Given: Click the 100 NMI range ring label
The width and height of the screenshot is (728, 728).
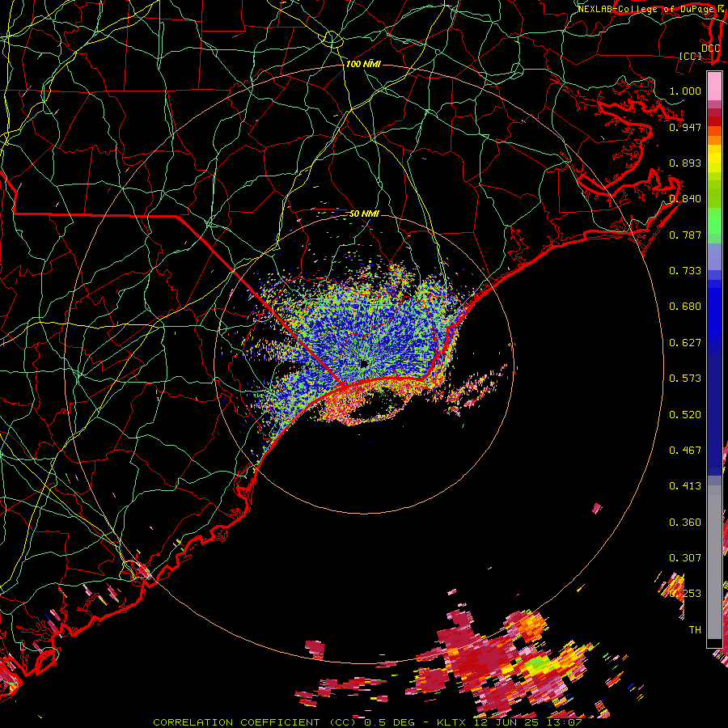Looking at the screenshot, I should coord(363,64).
